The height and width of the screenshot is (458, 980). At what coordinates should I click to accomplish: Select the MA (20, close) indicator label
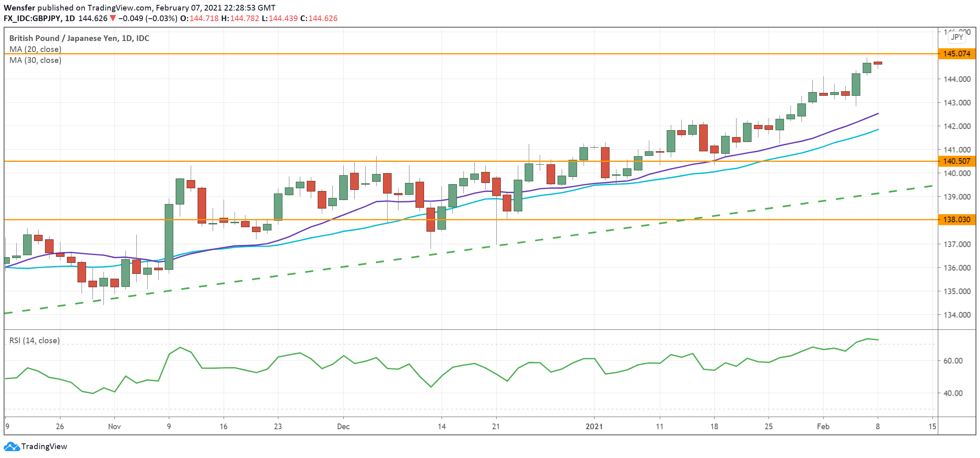tap(34, 49)
